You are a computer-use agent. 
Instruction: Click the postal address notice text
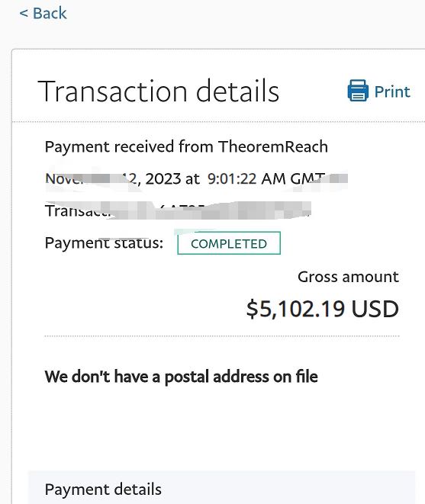181,377
